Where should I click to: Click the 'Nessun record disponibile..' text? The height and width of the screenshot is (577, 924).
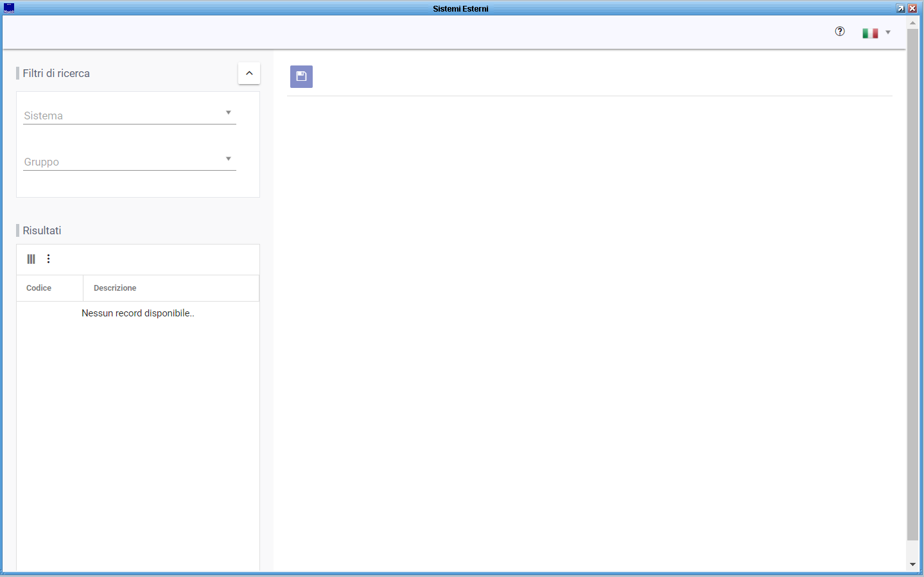[x=138, y=313]
